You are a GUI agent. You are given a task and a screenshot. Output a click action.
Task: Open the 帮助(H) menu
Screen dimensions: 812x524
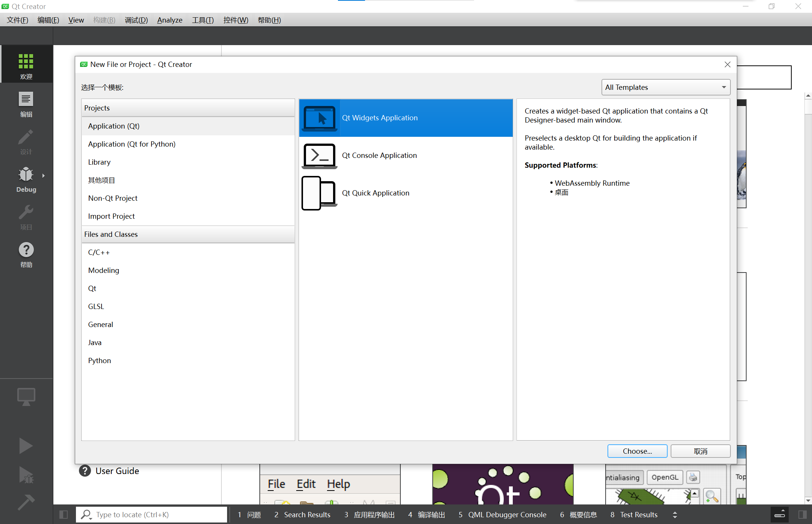tap(269, 20)
